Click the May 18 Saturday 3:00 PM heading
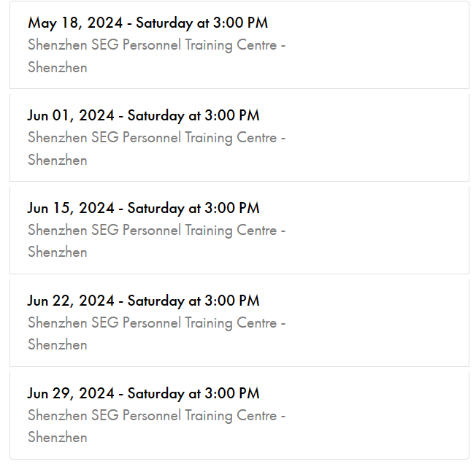The height and width of the screenshot is (464, 476). click(148, 23)
